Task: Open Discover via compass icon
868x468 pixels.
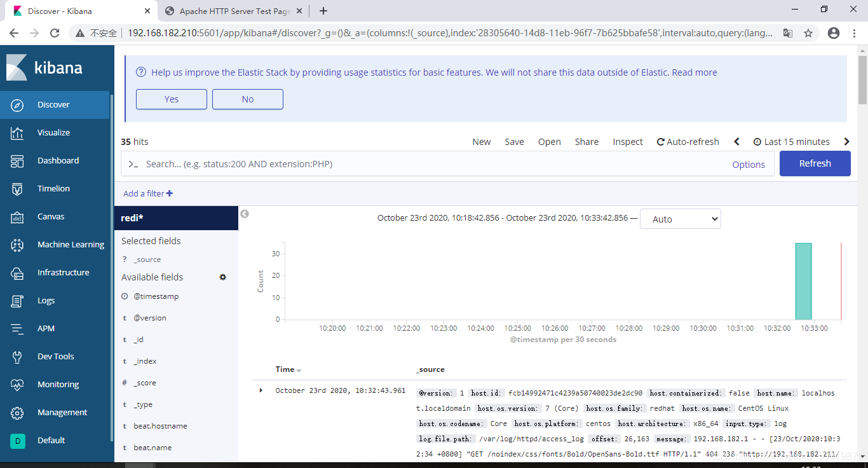Action: coord(17,105)
